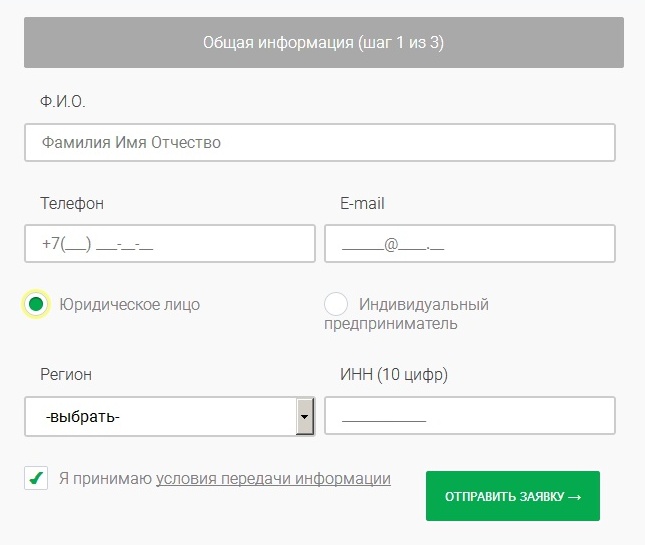The width and height of the screenshot is (645, 545).
Task: Click the E-mail field label
Action: coord(362,204)
